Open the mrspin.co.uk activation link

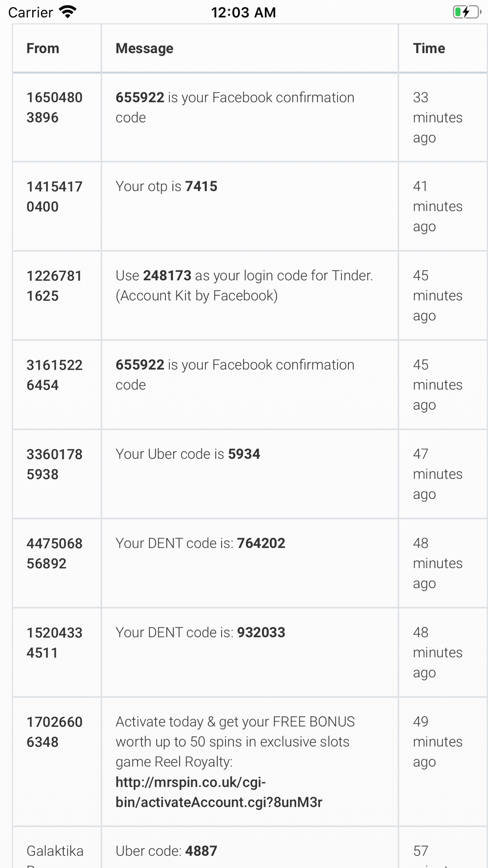click(219, 792)
